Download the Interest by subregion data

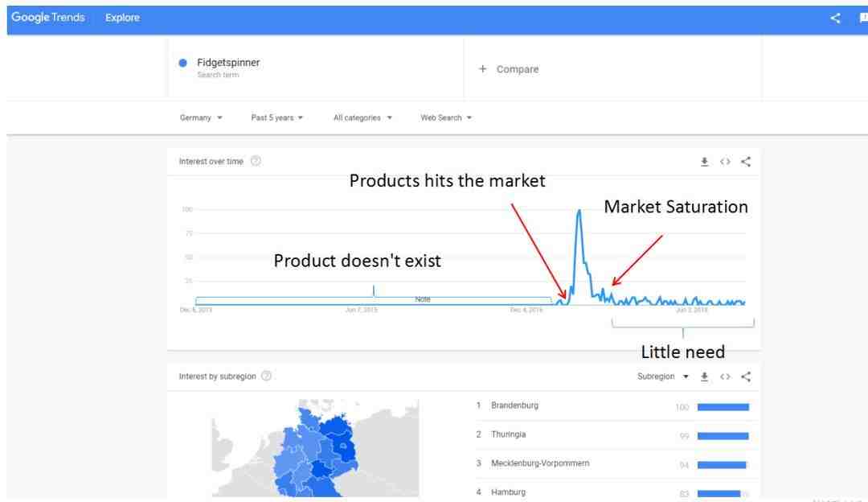[705, 376]
